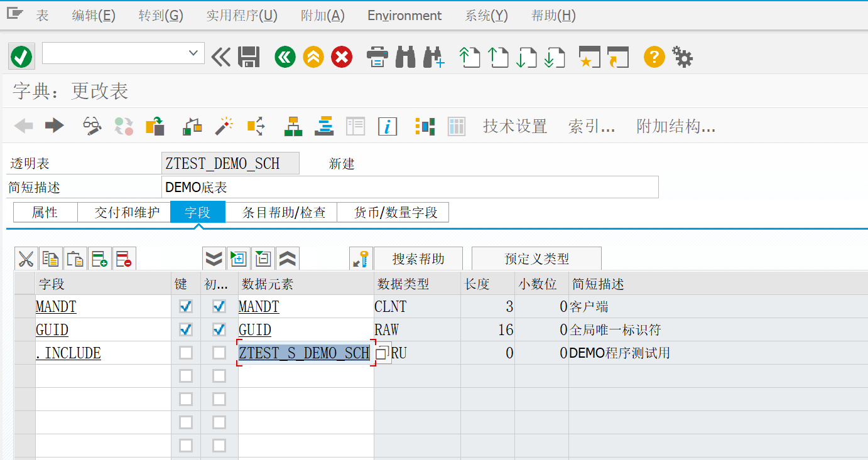Click the 简短描述 input field

410,187
